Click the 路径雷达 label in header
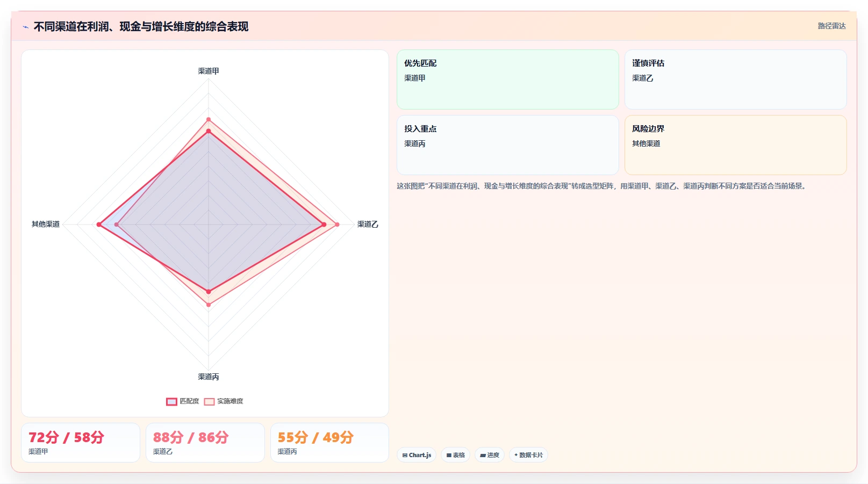The height and width of the screenshot is (484, 868). tap(831, 26)
